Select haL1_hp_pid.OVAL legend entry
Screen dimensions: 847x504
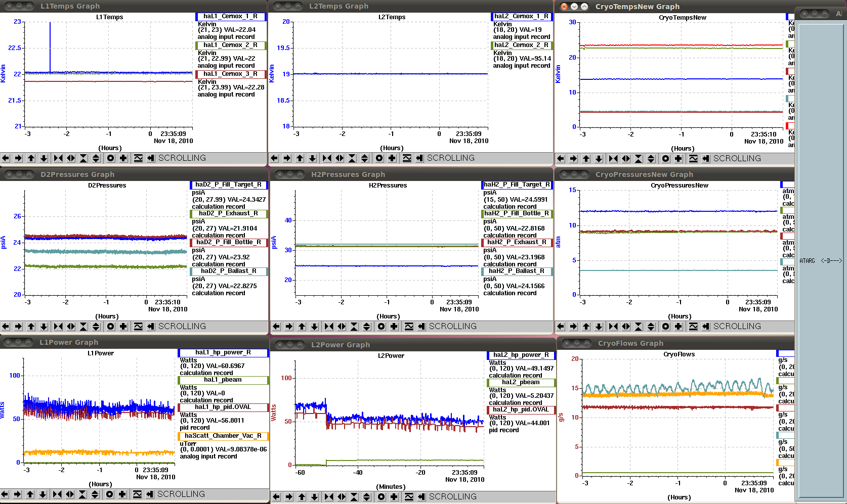[223, 407]
